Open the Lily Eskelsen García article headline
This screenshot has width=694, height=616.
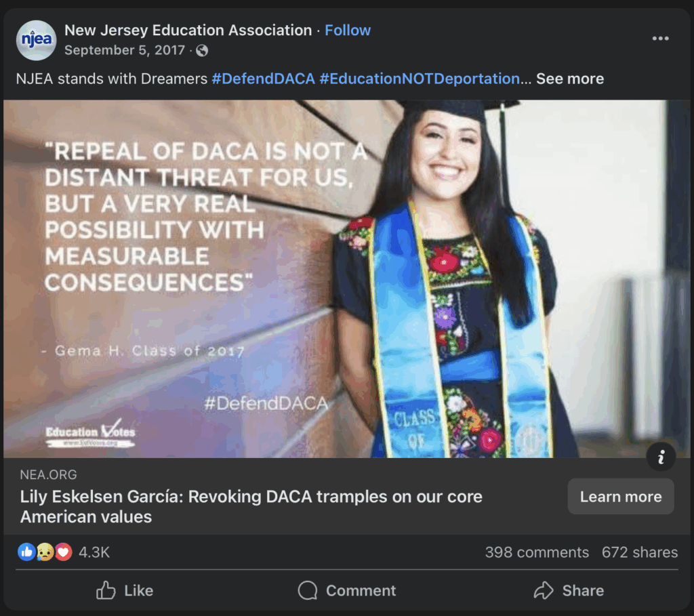point(251,506)
